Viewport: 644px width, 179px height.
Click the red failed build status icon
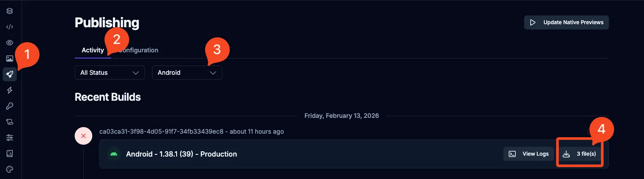(x=83, y=136)
